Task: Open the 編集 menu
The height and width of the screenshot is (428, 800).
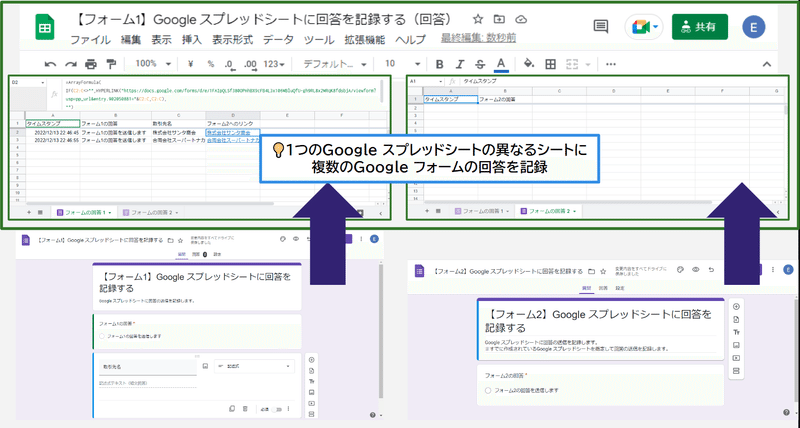Action: [131, 40]
